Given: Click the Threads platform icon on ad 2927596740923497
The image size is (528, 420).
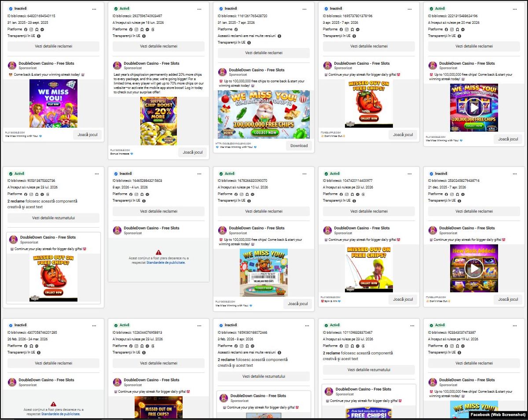Looking at the screenshot, I should [152, 29].
